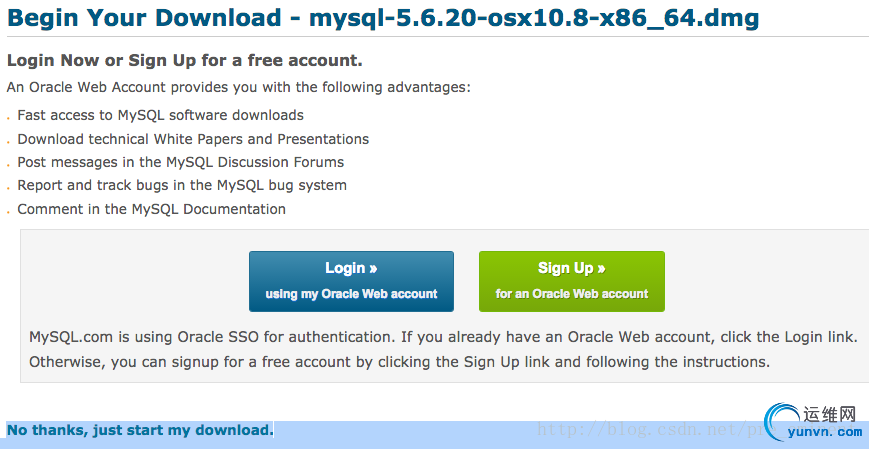Image resolution: width=869 pixels, height=449 pixels.
Task: Click the green Sign Up button
Action: [571, 281]
